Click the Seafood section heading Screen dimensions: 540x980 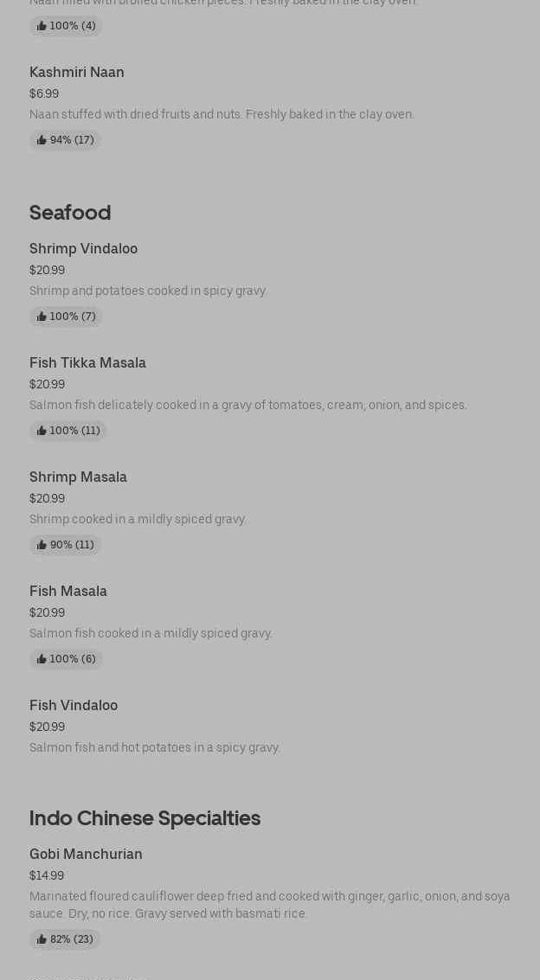(x=70, y=213)
